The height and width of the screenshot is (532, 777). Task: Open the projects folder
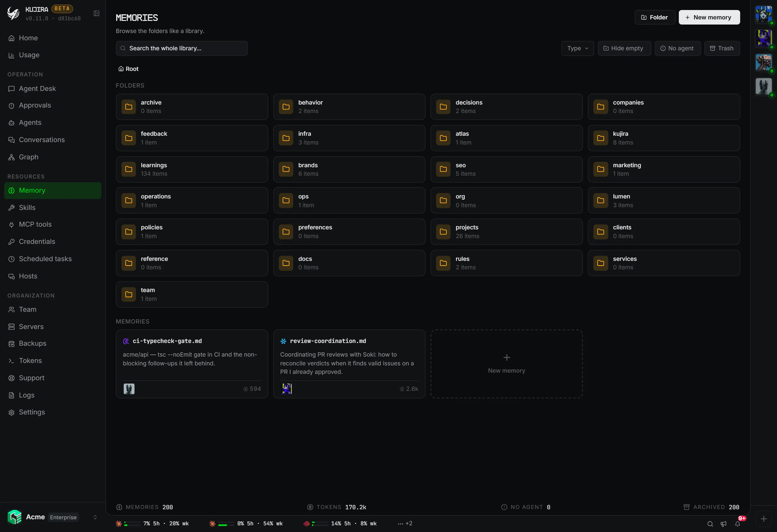pyautogui.click(x=507, y=231)
